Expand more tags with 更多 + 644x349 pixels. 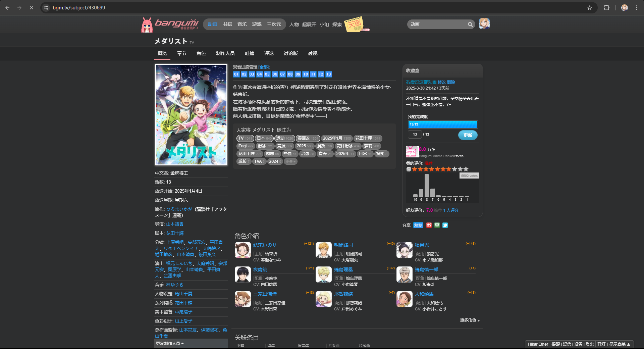[290, 161]
